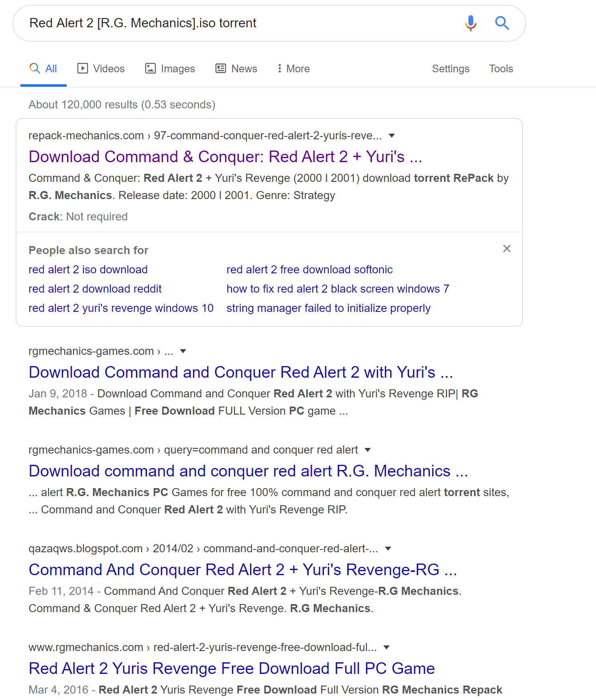596x700 pixels.
Task: Select the All results tab
Action: (43, 69)
